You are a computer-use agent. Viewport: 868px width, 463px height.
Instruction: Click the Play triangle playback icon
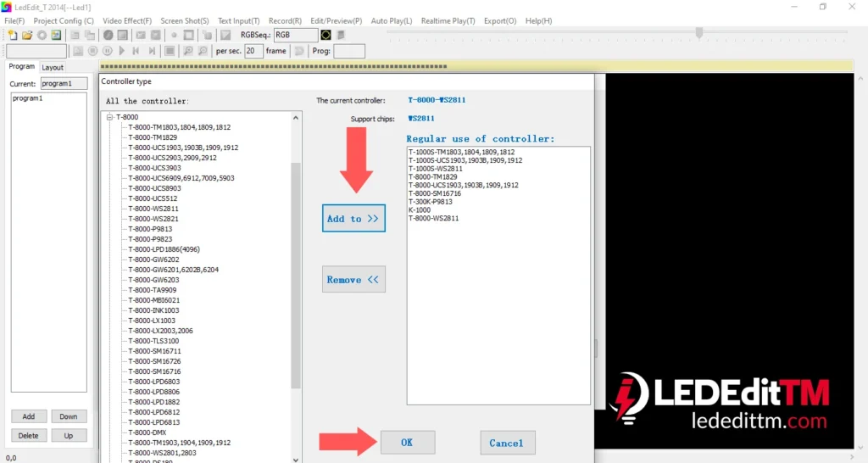122,51
